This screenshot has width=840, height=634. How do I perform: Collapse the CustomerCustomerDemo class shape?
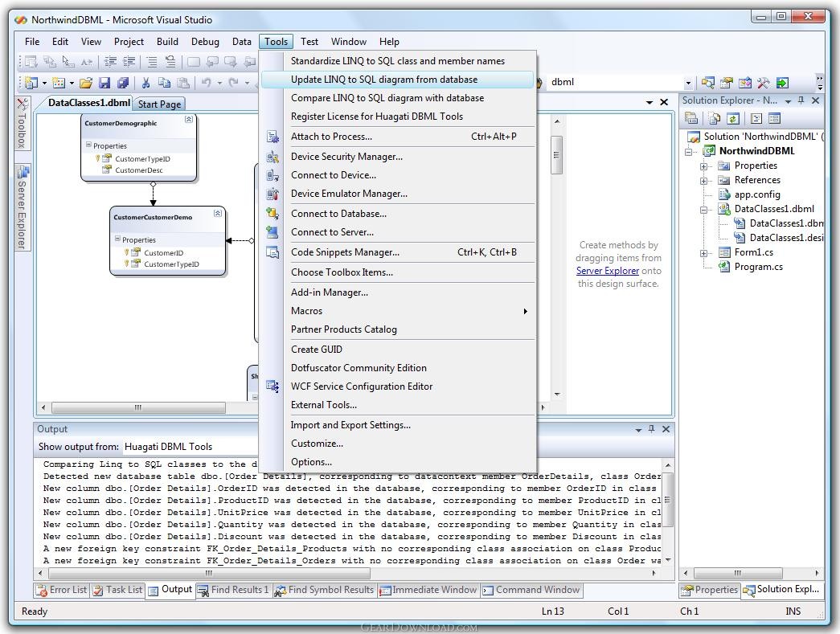pyautogui.click(x=218, y=213)
